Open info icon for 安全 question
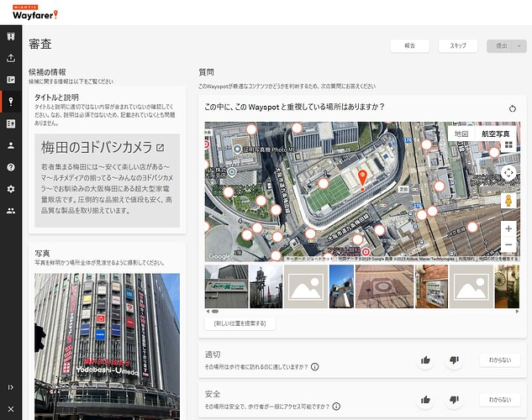This screenshot has width=532, height=420. (336, 406)
